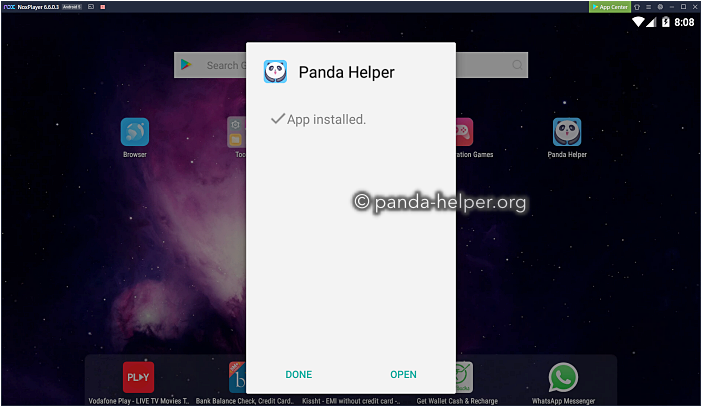Click the "App installed." message text
The image size is (701, 407).
click(326, 119)
